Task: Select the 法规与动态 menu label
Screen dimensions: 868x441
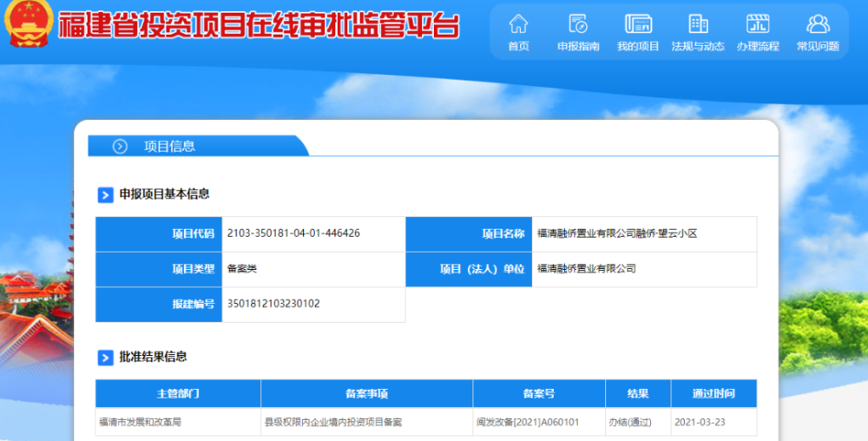Action: click(x=698, y=47)
